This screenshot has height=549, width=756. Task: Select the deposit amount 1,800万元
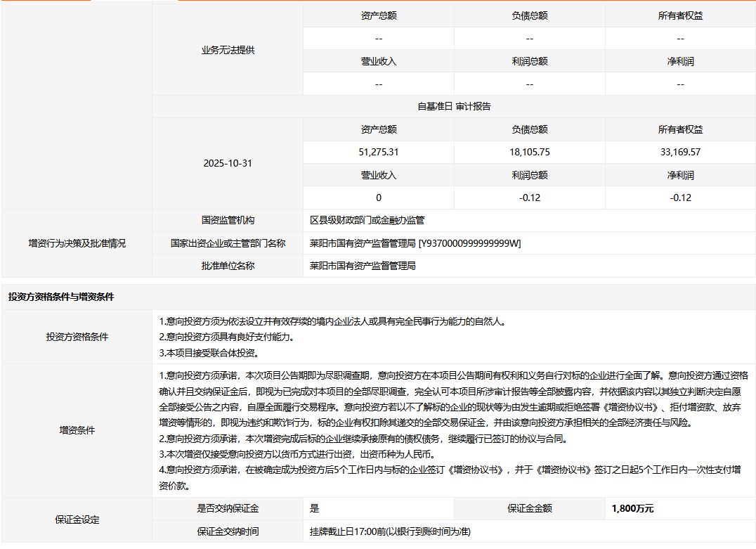pos(632,509)
